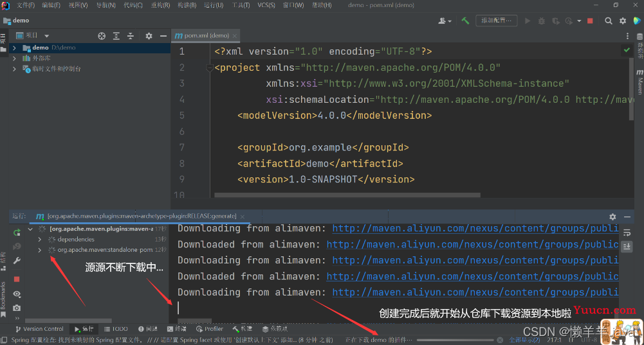644x345 pixels.
Task: Open the Maven tool window on right strip
Action: [x=639, y=82]
